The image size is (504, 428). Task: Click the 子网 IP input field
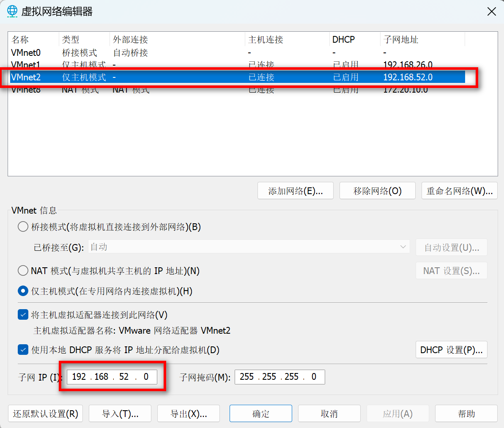coord(112,377)
